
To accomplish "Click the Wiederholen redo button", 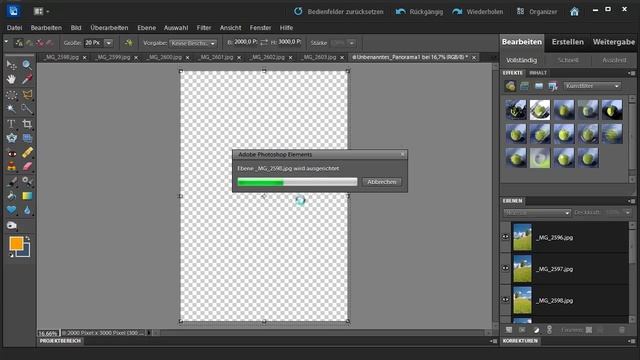I will (x=478, y=11).
